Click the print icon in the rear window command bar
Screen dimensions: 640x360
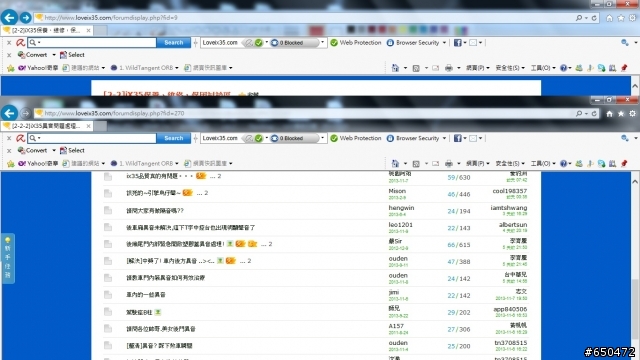[449, 68]
